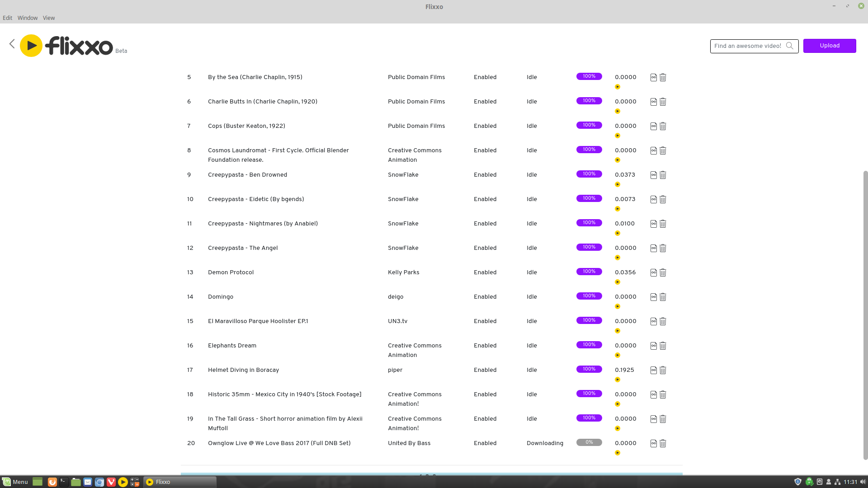The width and height of the screenshot is (868, 488).
Task: Launch Firefox from the taskbar
Action: coord(52,482)
